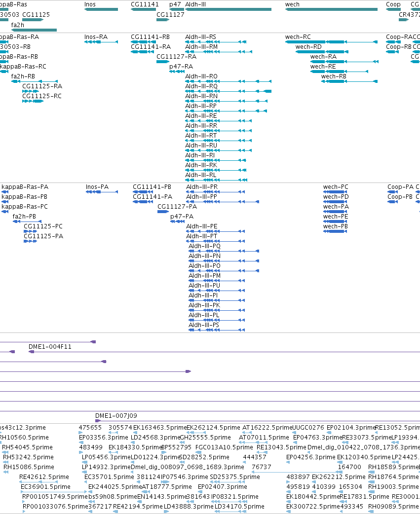
Task: Open the Aldh-III-PS protein feature
Action: coord(217,330)
